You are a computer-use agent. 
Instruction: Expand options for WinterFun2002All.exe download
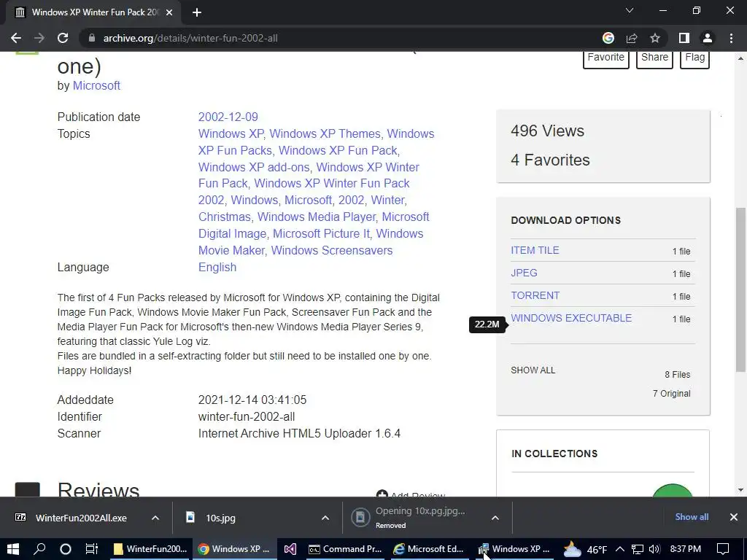(x=155, y=518)
